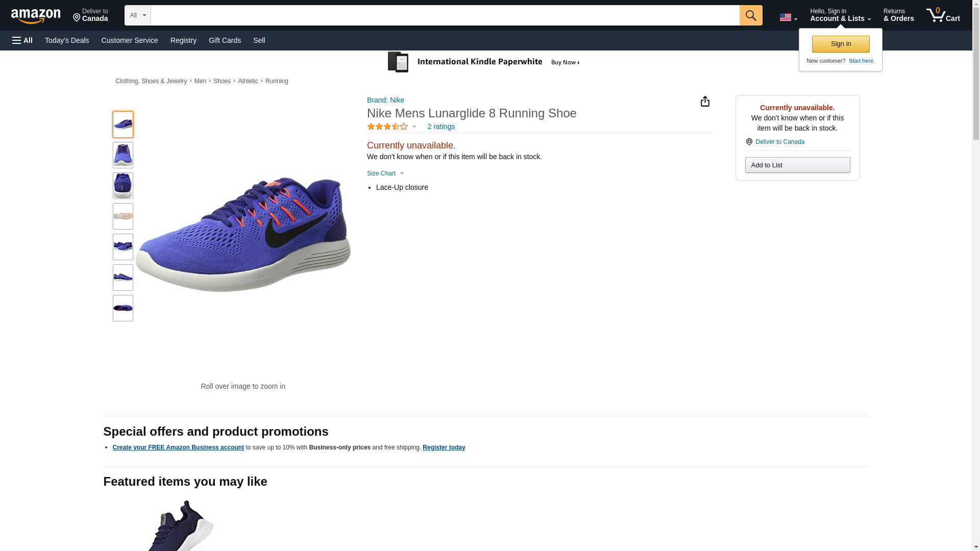
Task: Click the share icon
Action: pyautogui.click(x=705, y=102)
